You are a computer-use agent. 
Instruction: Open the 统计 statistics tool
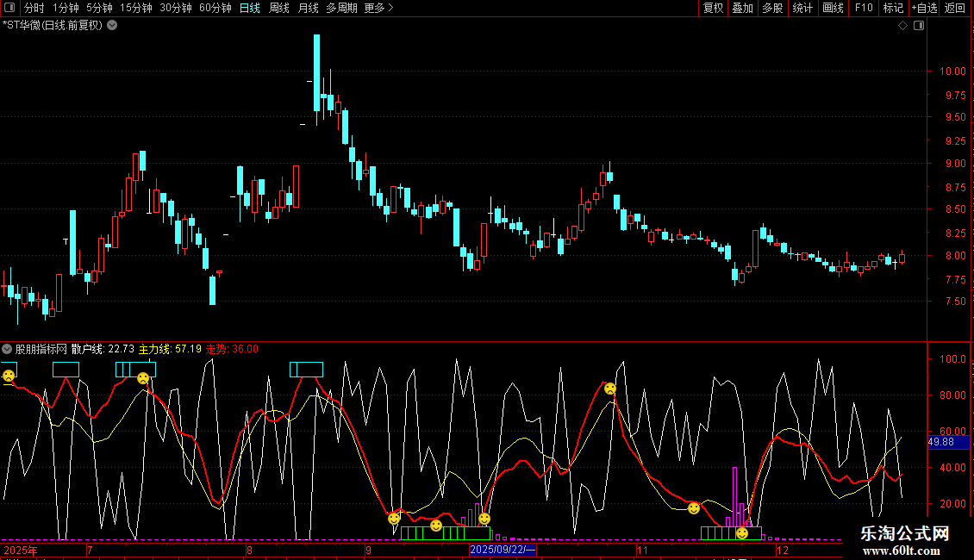coord(802,8)
